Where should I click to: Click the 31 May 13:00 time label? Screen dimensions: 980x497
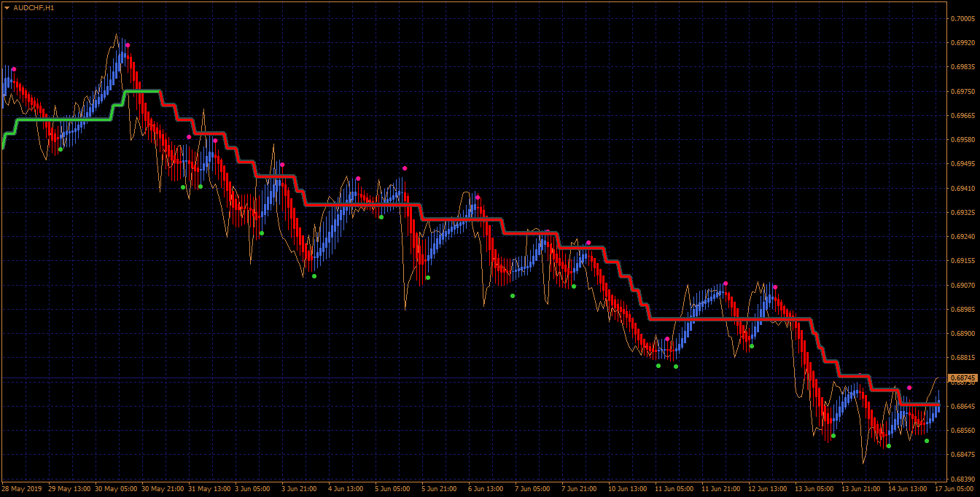[210, 489]
